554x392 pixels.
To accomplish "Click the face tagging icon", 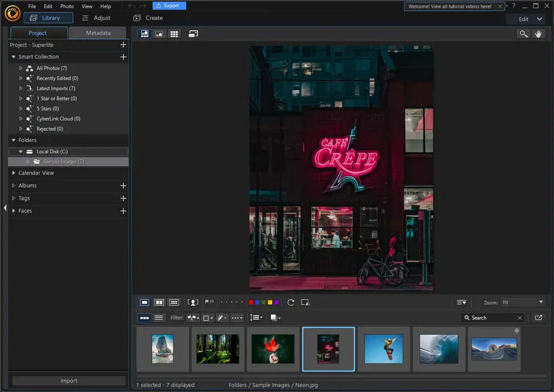I will pos(193,302).
